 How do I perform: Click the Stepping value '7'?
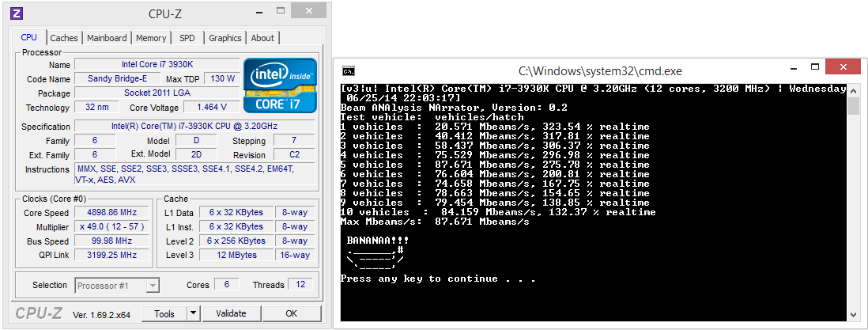point(294,141)
